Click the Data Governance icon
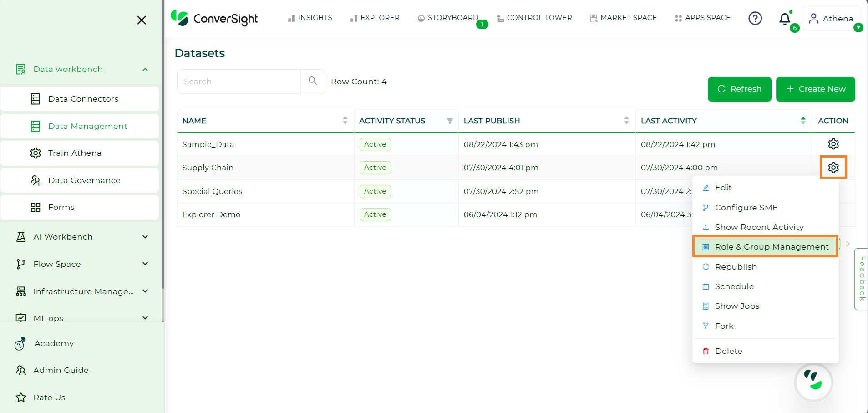 36,180
